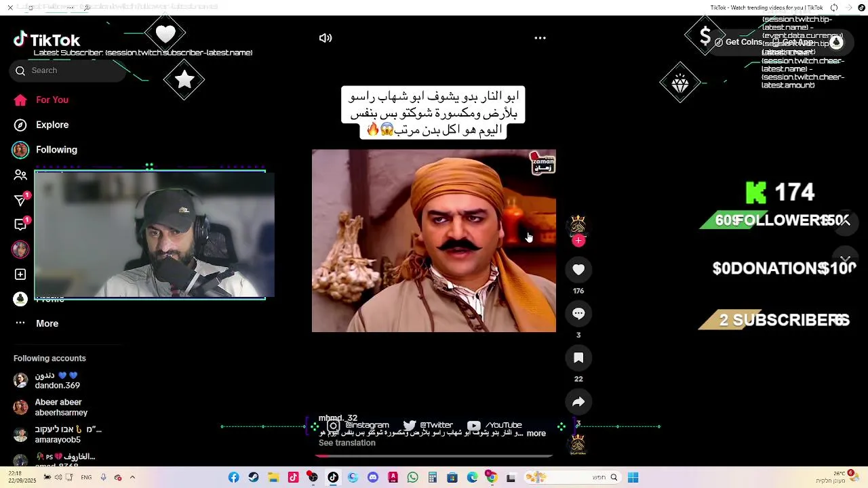
Task: Open Facebook from the taskbar
Action: tap(233, 478)
